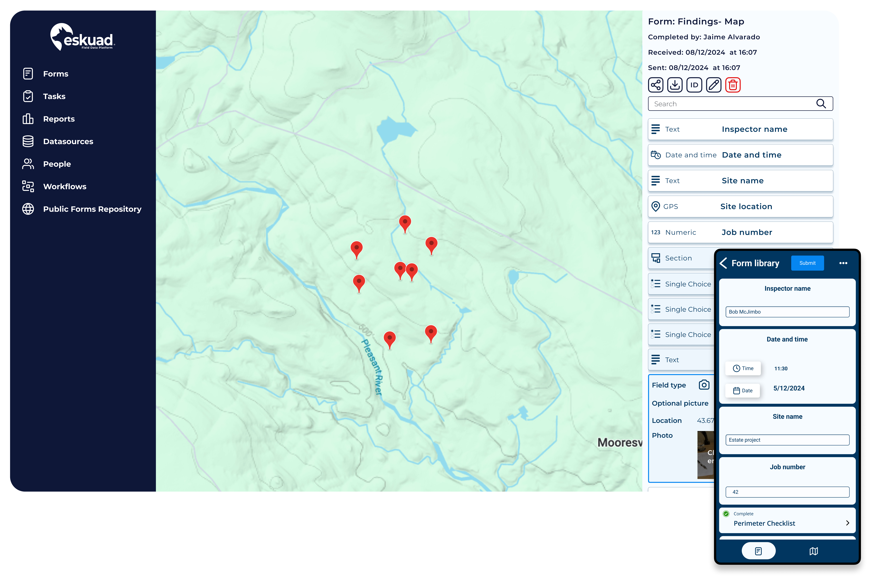The width and height of the screenshot is (886, 588).
Task: Click the 'Sent: 08/12/2024 at 16:07' text
Action: coord(694,68)
